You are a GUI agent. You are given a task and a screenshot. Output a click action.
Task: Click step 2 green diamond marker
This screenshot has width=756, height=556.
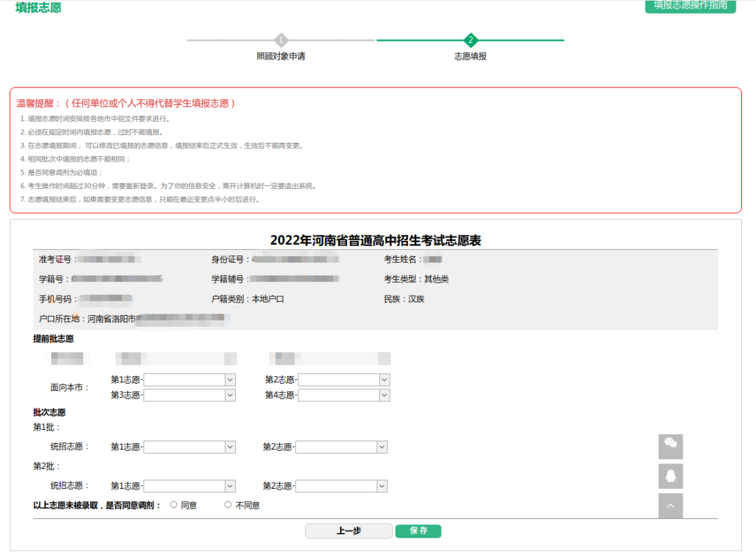[x=470, y=40]
